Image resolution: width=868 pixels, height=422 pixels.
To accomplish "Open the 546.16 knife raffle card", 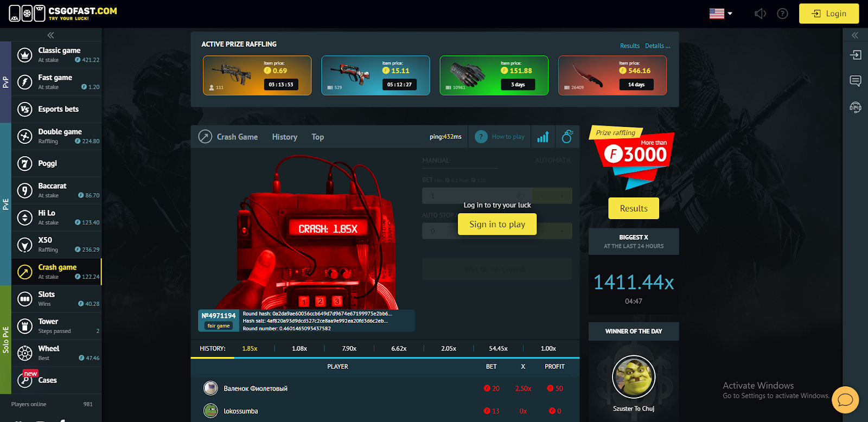I will 612,75.
